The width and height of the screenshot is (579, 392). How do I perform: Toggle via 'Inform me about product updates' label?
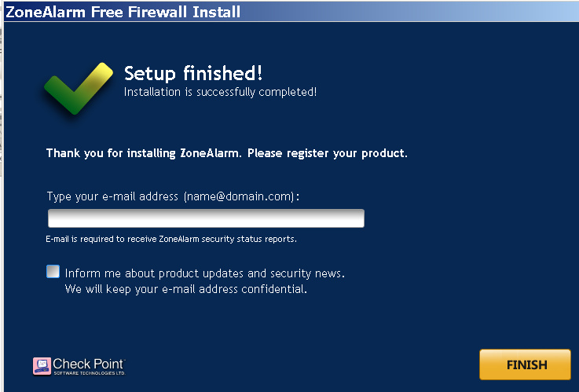[204, 273]
